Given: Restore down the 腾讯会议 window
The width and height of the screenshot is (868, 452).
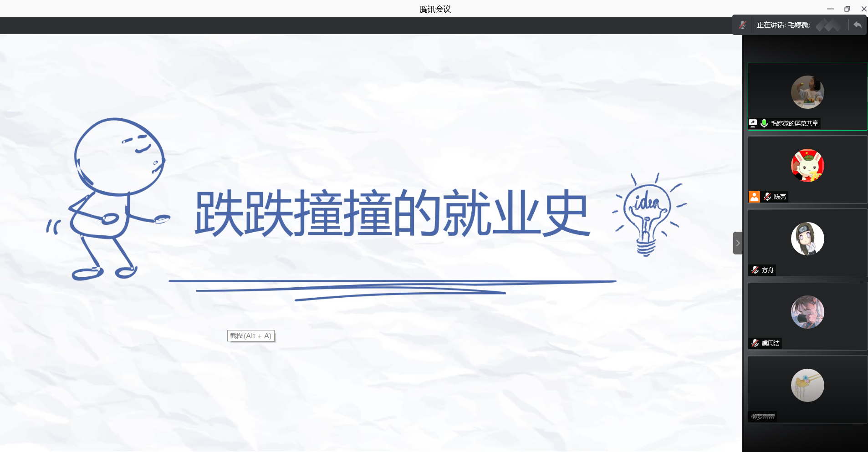Looking at the screenshot, I should click(x=847, y=9).
